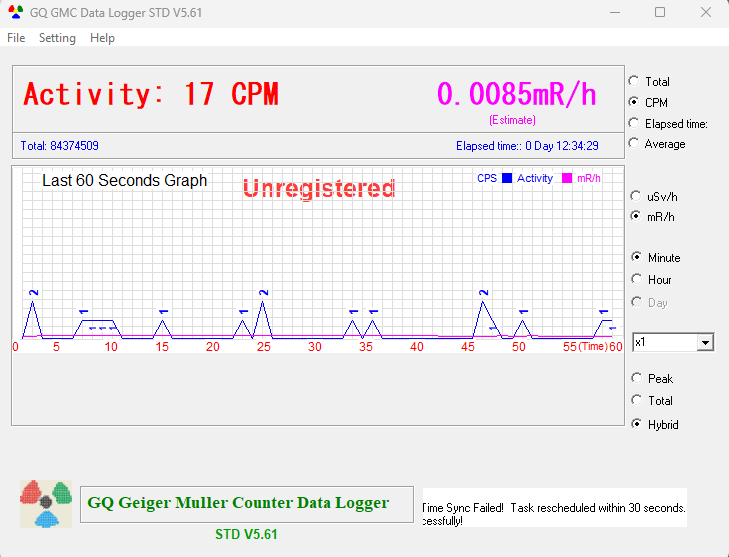Maximize the Data Logger window
729x557 pixels.
(660, 12)
